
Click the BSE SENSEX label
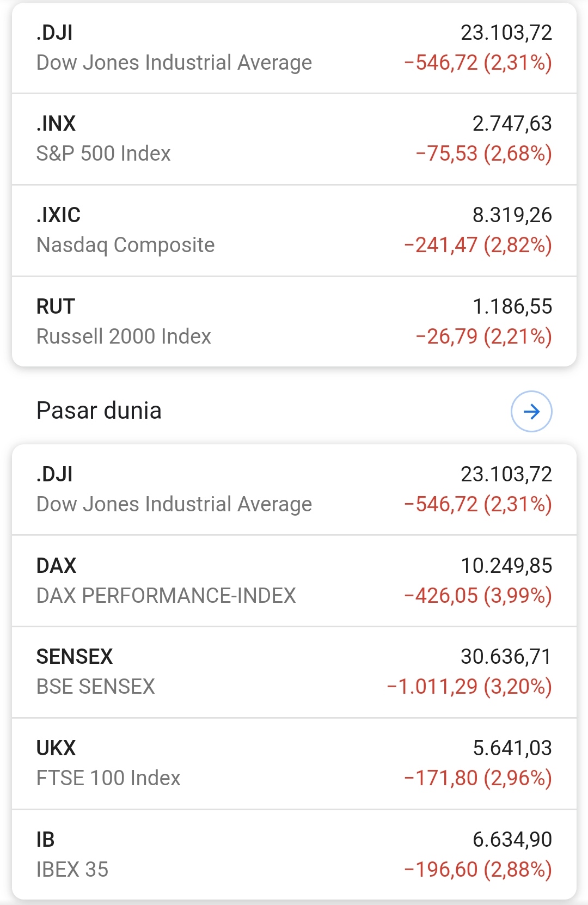96,687
